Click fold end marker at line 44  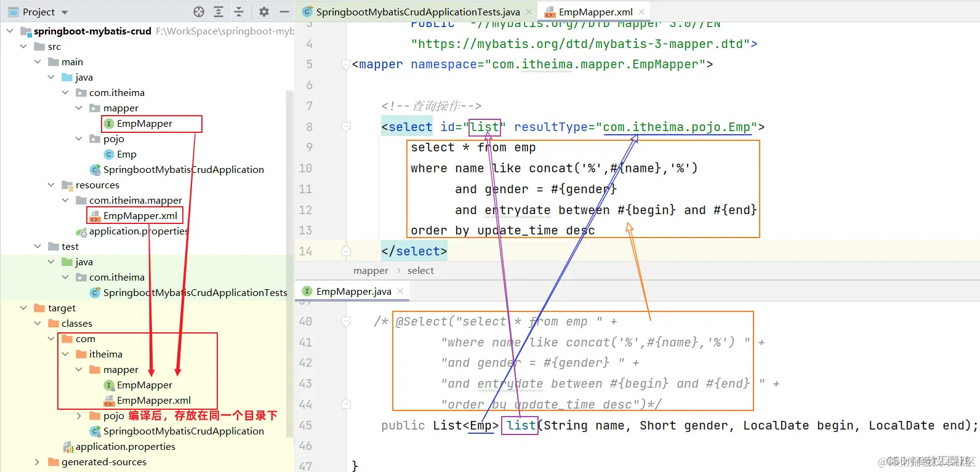tap(346, 404)
